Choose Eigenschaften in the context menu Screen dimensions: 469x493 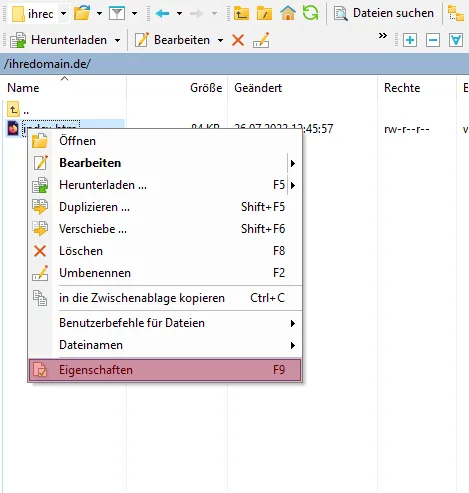165,370
